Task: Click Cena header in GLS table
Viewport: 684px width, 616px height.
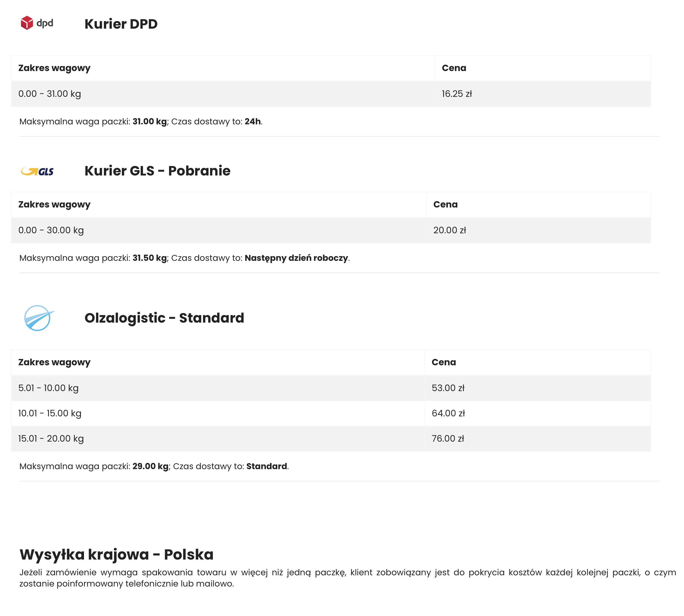Action: point(538,204)
